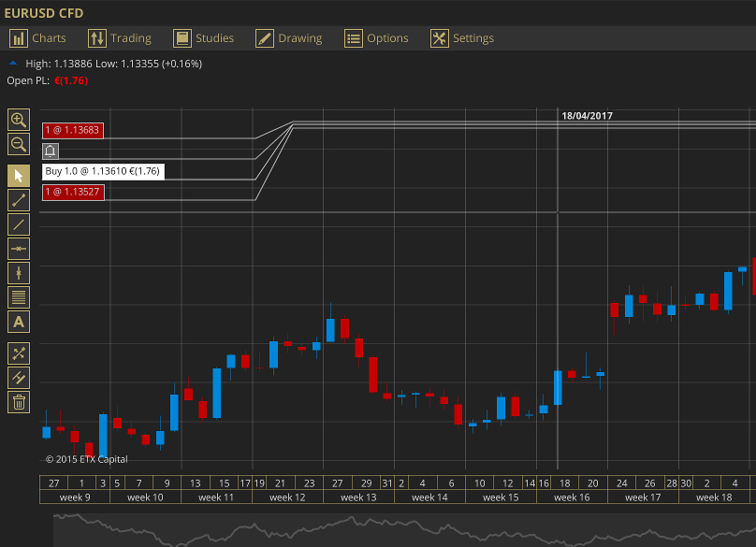Select the Buy 1.0 @ 1.13610 position label
The image size is (756, 547).
[x=103, y=171]
